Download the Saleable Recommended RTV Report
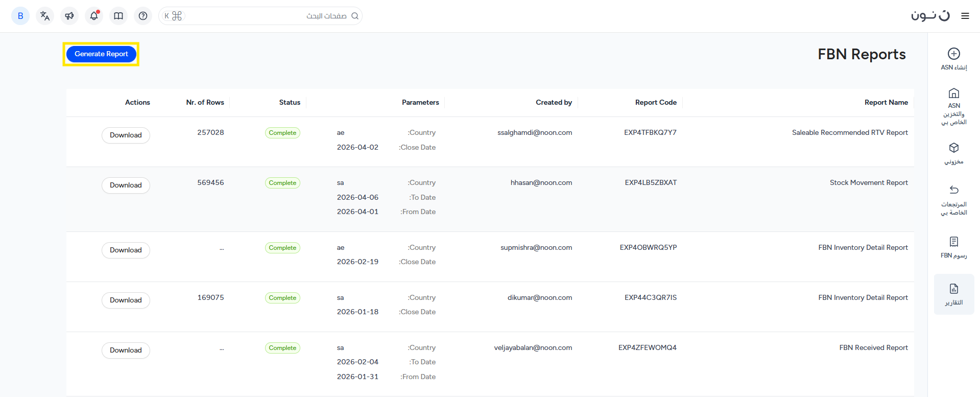This screenshot has height=397, width=980. coord(126,135)
